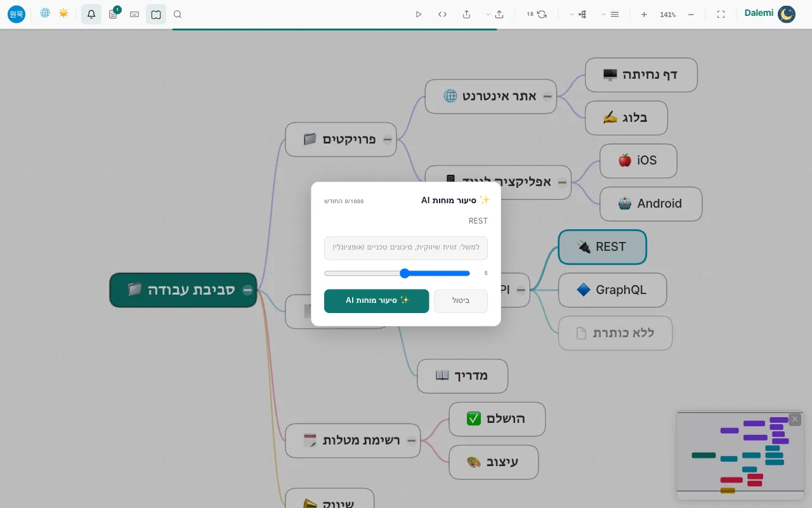Select the GraphQL node

tap(612, 290)
